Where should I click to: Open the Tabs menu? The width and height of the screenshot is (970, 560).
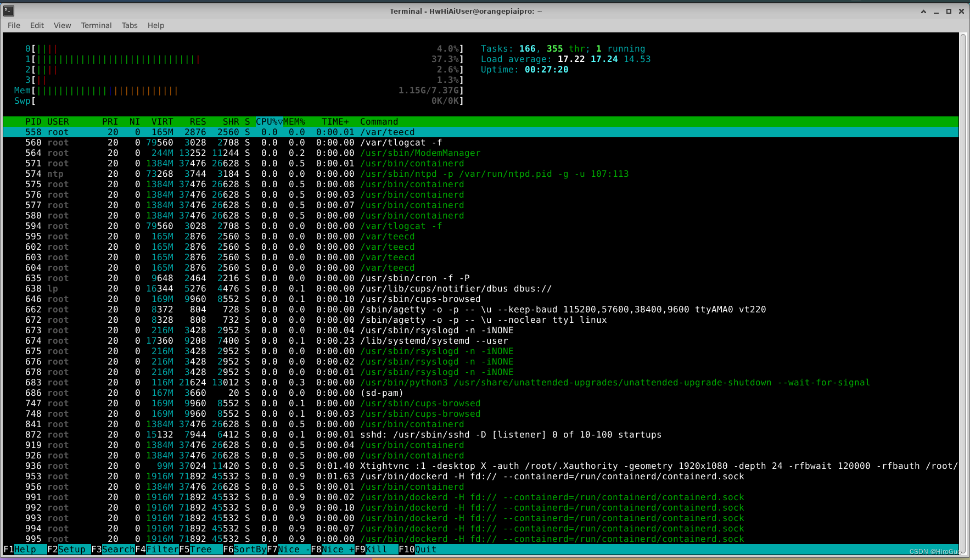(x=130, y=25)
